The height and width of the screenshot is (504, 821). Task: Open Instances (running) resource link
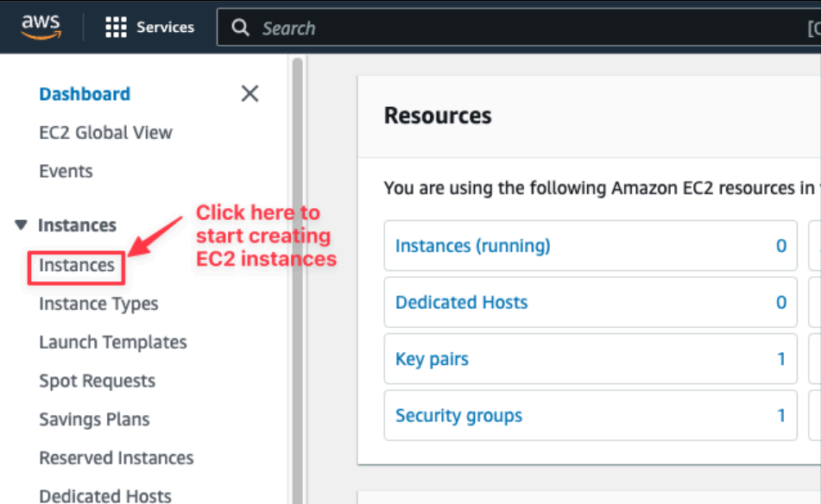coord(473,245)
